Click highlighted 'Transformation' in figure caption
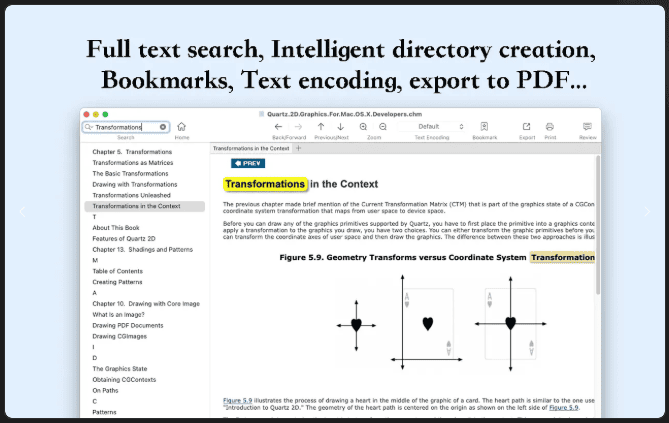The image size is (669, 423). 562,257
